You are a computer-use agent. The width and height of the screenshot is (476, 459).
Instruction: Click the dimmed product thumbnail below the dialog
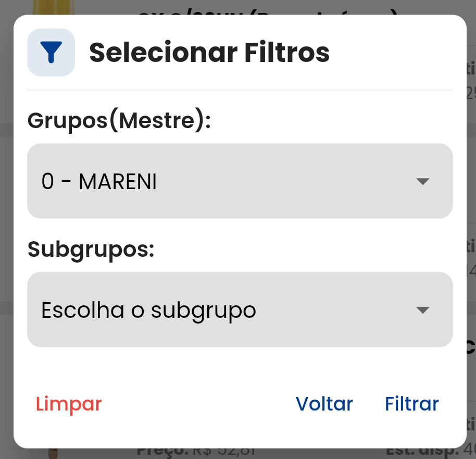52,452
